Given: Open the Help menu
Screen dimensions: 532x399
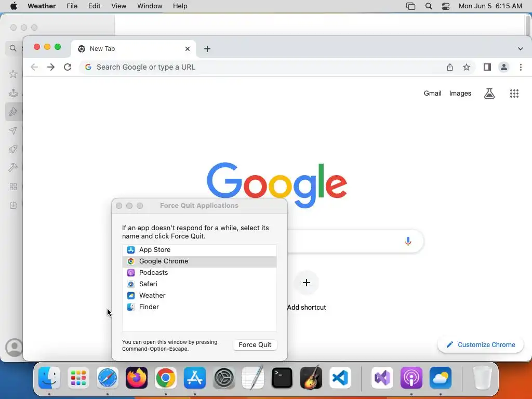Looking at the screenshot, I should tap(180, 6).
